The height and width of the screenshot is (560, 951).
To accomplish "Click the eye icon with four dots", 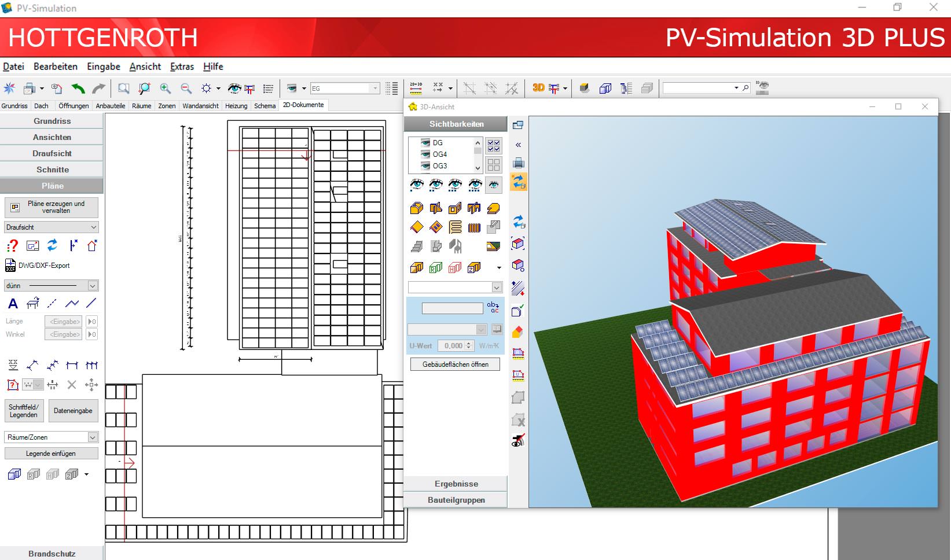I will (475, 185).
